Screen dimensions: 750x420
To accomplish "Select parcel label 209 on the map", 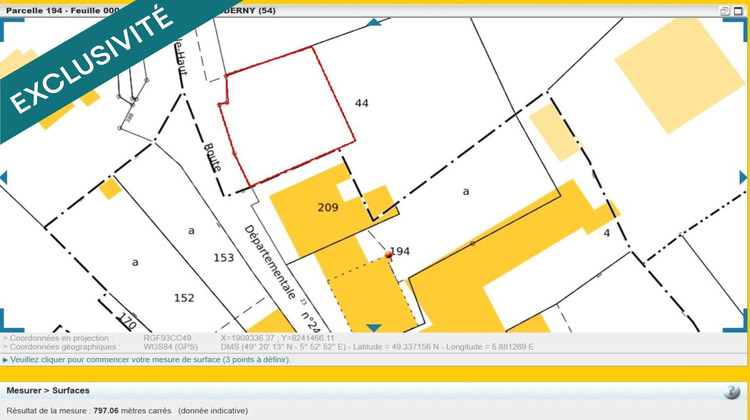I will [x=328, y=207].
